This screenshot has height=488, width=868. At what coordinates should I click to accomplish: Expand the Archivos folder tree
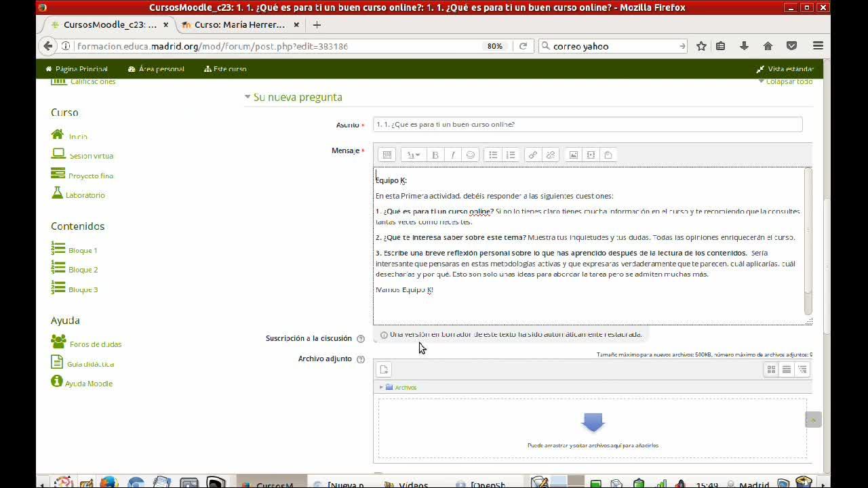[381, 387]
